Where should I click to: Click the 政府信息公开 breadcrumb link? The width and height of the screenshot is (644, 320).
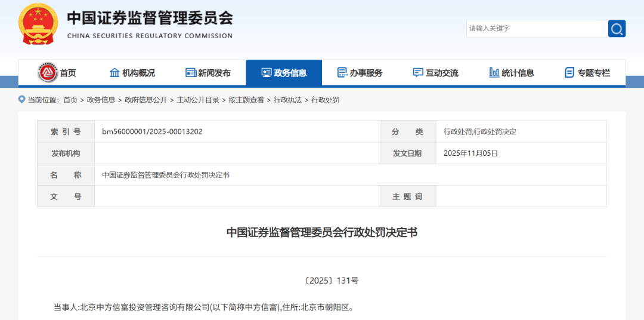pos(146,100)
